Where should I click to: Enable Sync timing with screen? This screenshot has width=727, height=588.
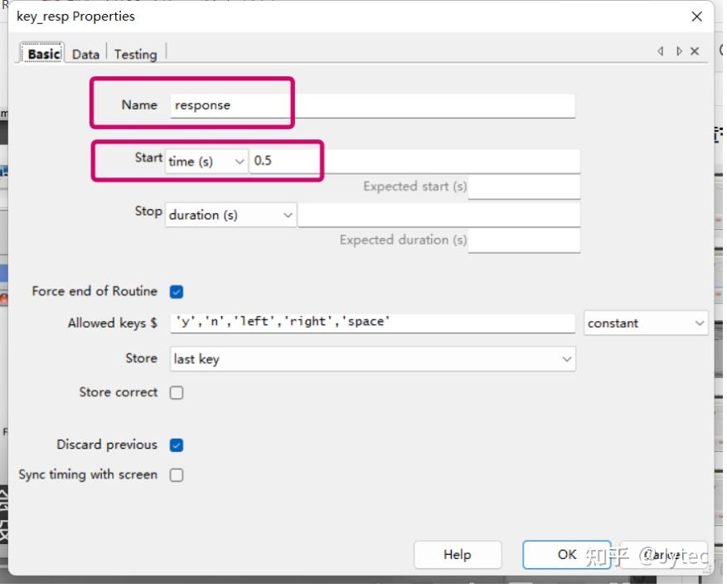point(177,475)
